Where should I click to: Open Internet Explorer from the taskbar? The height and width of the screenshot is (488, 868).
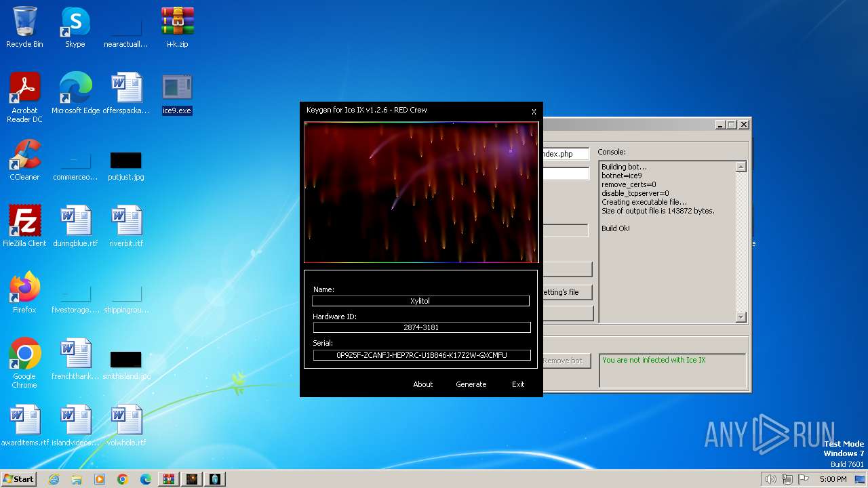click(54, 479)
